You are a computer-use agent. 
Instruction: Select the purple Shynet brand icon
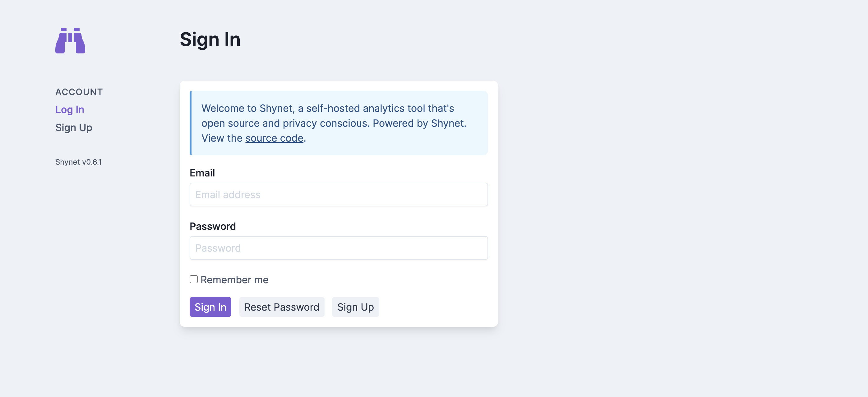pos(70,40)
